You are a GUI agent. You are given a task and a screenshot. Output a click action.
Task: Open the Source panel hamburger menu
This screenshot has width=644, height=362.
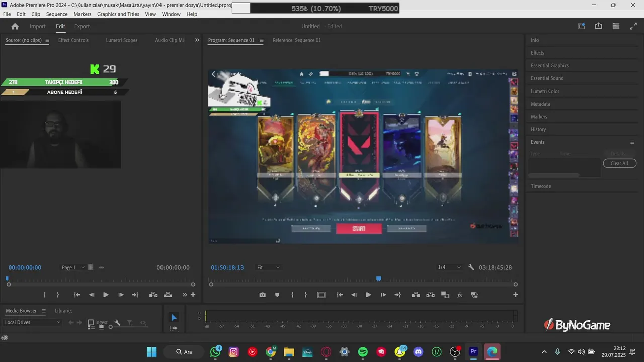(47, 40)
